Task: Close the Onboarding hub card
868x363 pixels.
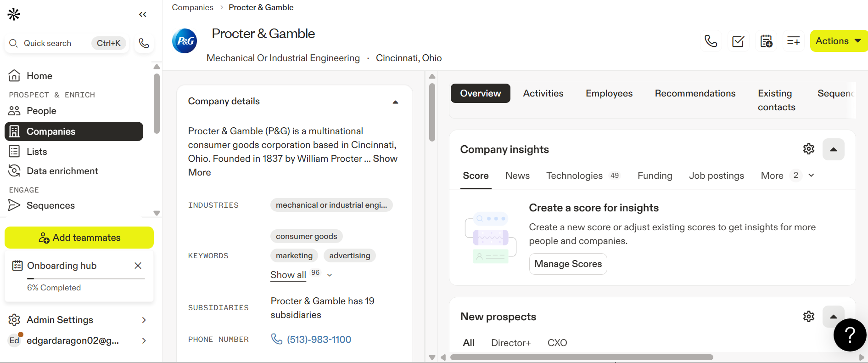Action: 138,266
